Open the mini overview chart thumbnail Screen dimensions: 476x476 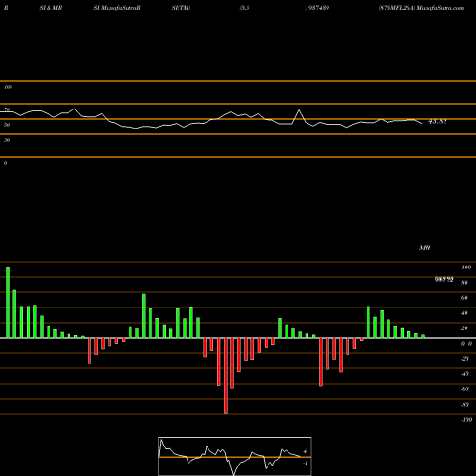coord(235,456)
